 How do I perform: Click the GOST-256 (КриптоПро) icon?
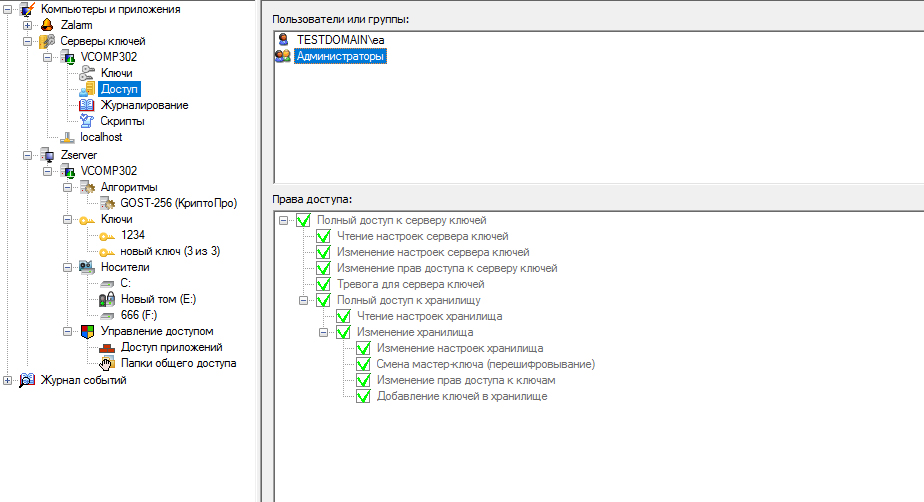point(107,203)
